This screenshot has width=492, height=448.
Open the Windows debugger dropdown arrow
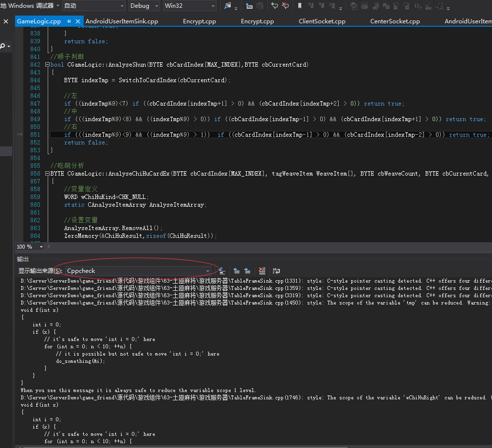tap(58, 6)
